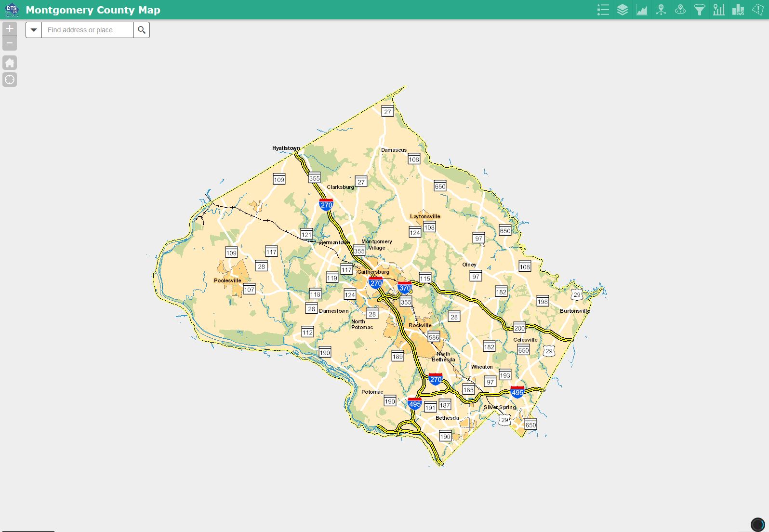This screenshot has height=532, width=769.
Task: Click the I-370 highway shield on the map
Action: (405, 288)
